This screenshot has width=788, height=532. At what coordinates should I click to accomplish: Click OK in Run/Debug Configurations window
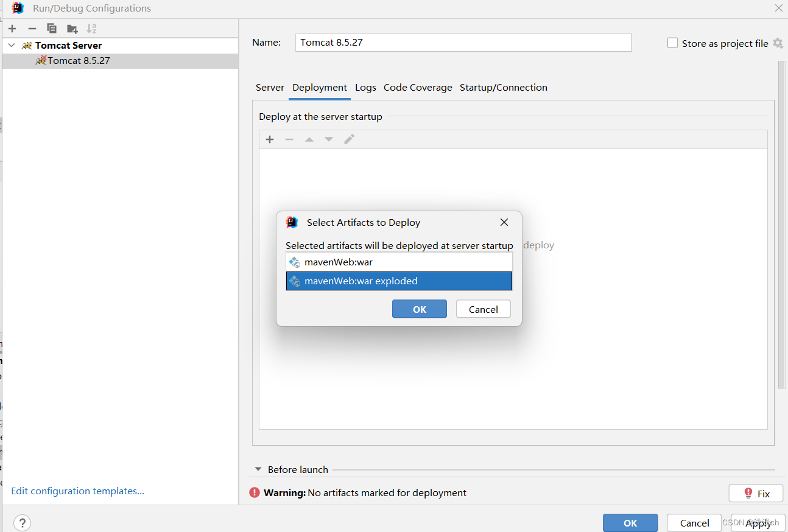(x=630, y=523)
